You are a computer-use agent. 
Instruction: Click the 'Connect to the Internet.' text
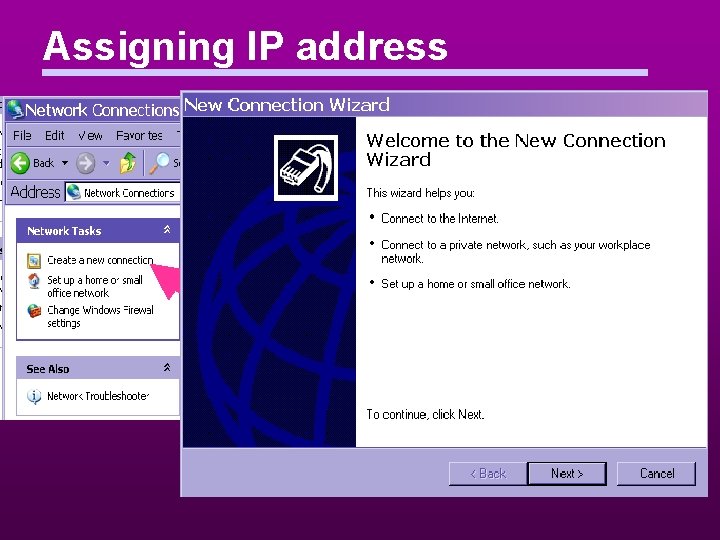pyautogui.click(x=439, y=219)
